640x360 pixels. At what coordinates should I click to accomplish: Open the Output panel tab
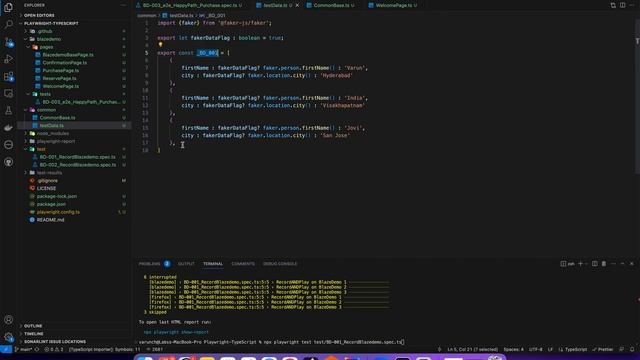(186, 264)
